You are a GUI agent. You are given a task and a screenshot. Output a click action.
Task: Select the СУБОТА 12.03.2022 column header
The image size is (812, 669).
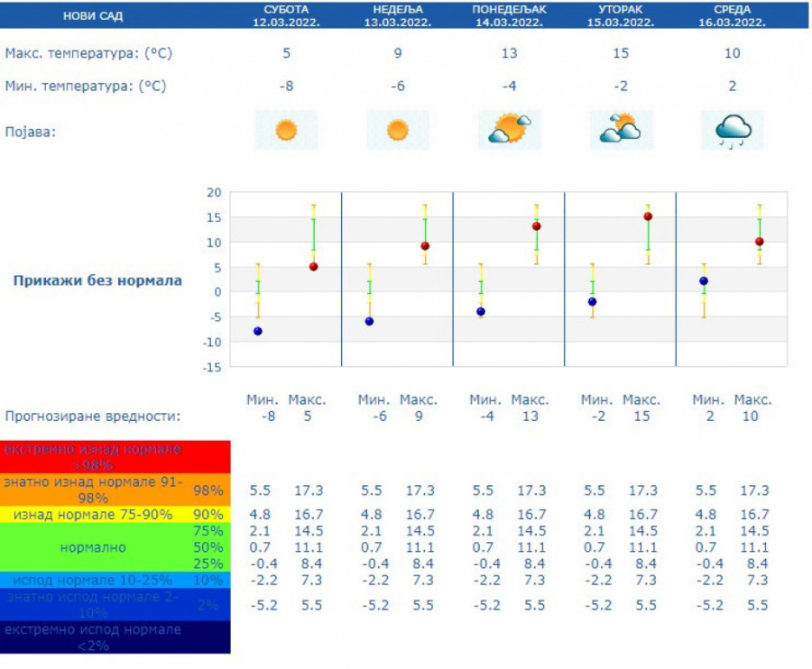coord(286,15)
